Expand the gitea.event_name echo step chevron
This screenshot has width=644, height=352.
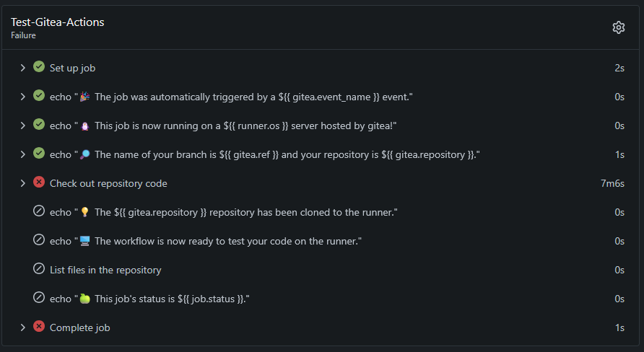pos(23,97)
